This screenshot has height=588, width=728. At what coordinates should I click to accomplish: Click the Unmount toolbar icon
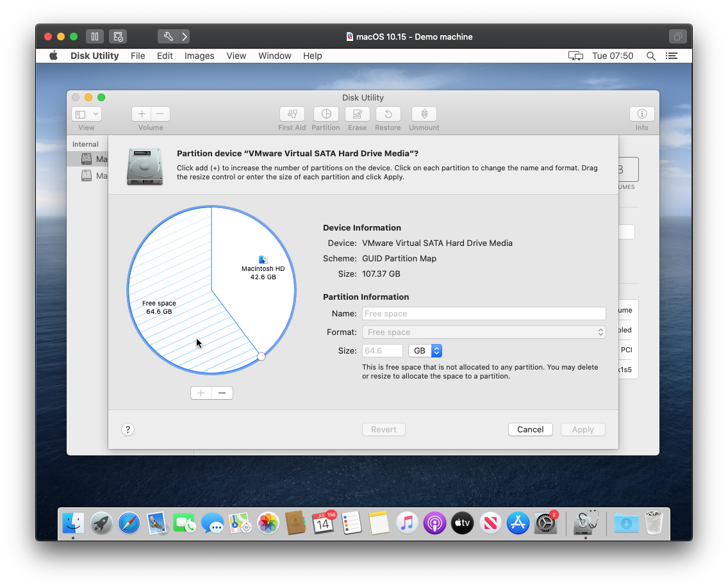point(424,114)
